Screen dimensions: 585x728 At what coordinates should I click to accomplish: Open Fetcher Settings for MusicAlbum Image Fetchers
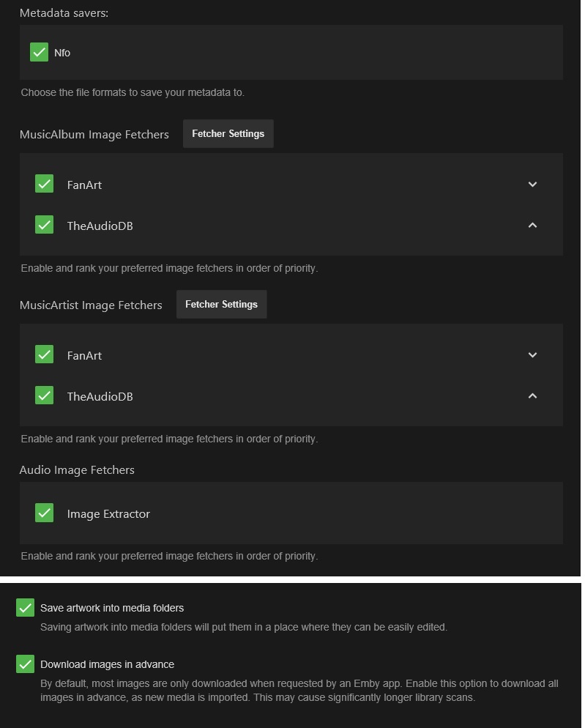click(x=228, y=134)
